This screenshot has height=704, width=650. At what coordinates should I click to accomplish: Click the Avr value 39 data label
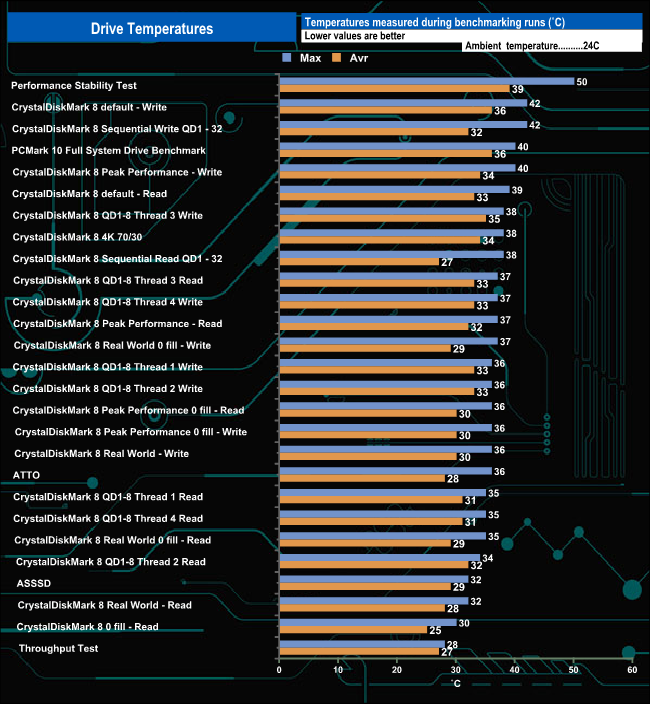(518, 89)
